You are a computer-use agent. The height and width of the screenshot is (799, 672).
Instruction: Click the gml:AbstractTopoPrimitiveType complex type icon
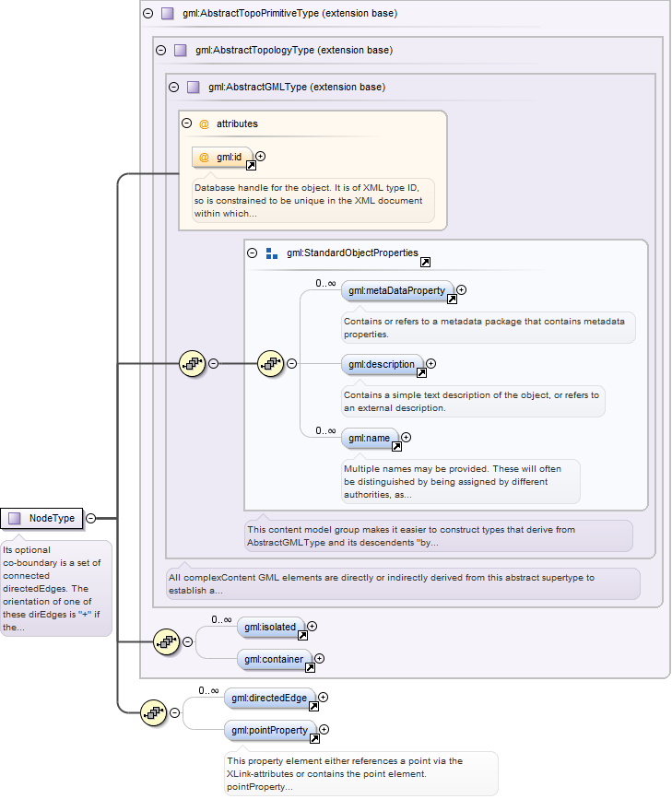[x=168, y=13]
